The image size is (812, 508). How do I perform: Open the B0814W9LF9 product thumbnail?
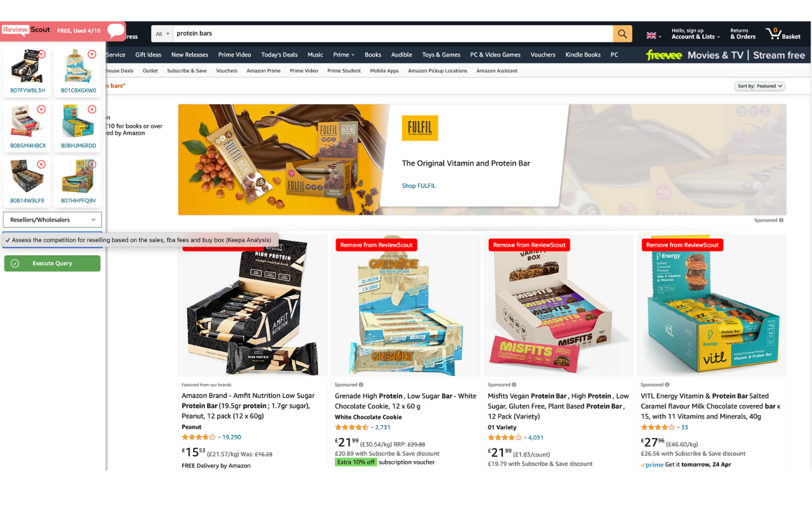[28, 181]
